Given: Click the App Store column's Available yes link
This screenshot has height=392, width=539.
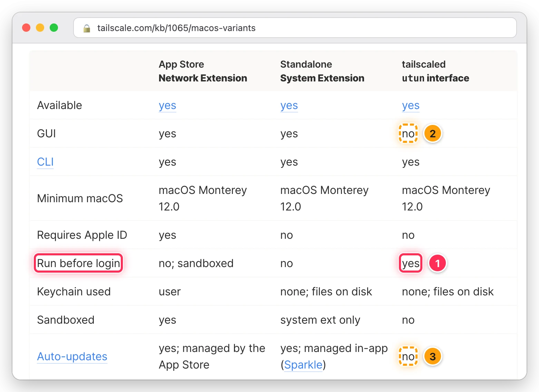Looking at the screenshot, I should (x=167, y=106).
